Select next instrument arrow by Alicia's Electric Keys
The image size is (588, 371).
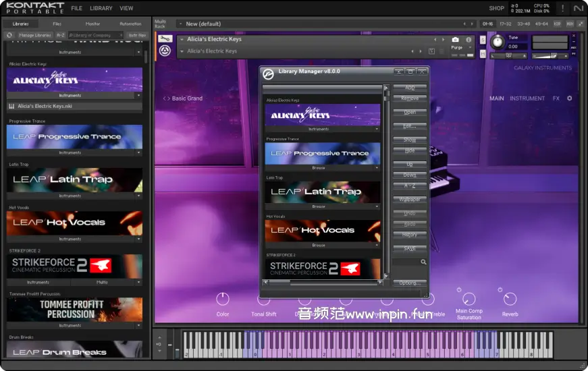tap(443, 39)
